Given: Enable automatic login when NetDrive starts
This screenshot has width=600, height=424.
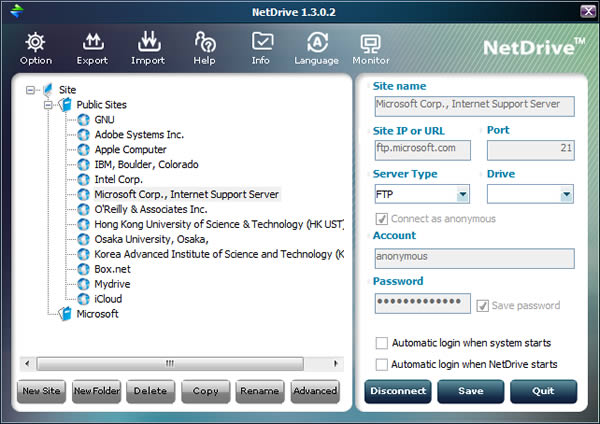Looking at the screenshot, I should click(381, 365).
